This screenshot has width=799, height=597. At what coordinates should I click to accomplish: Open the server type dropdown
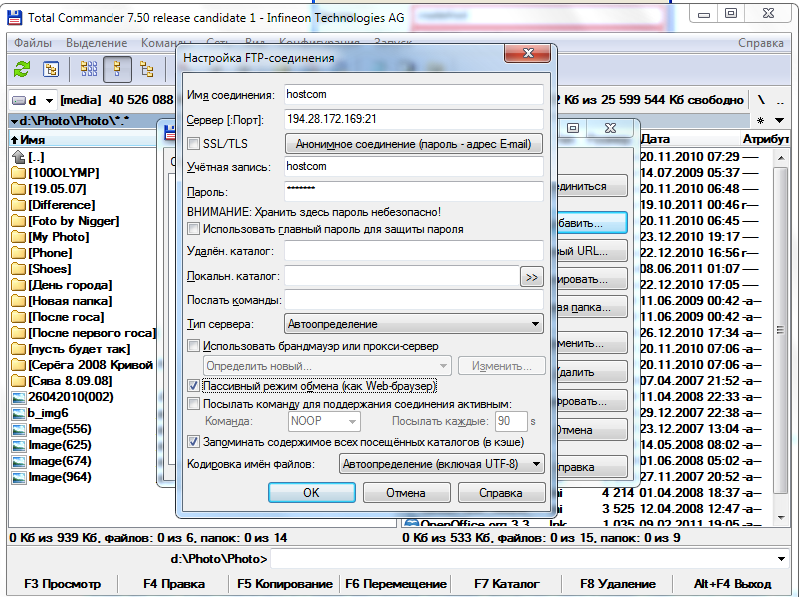click(x=414, y=324)
